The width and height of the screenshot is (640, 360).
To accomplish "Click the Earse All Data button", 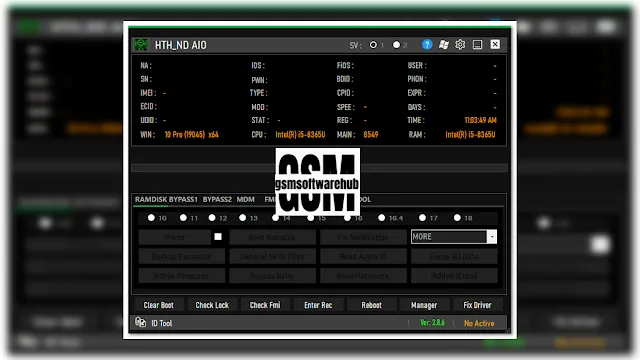I will (454, 256).
